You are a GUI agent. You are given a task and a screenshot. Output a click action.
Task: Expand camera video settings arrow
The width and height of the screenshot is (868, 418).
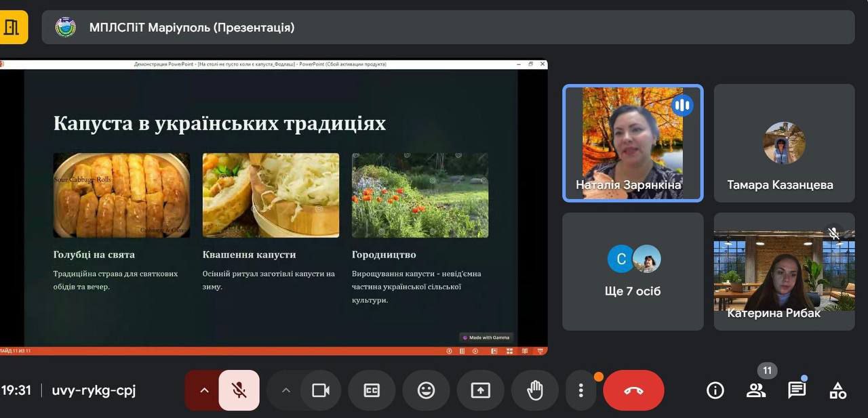[x=285, y=390]
